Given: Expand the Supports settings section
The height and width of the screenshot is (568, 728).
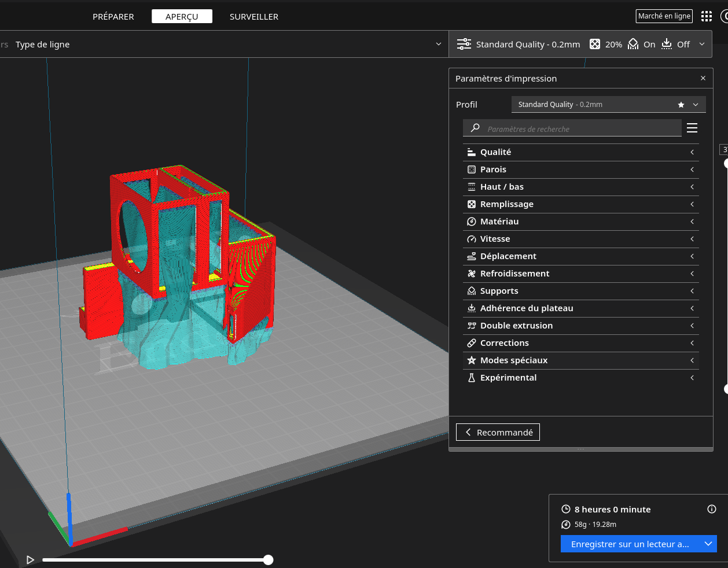Looking at the screenshot, I should 580,291.
